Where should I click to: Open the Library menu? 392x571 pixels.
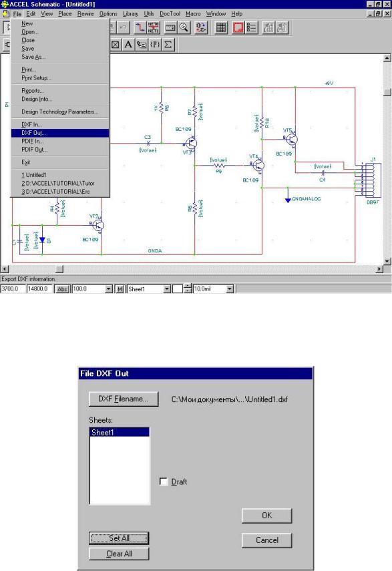pos(130,14)
